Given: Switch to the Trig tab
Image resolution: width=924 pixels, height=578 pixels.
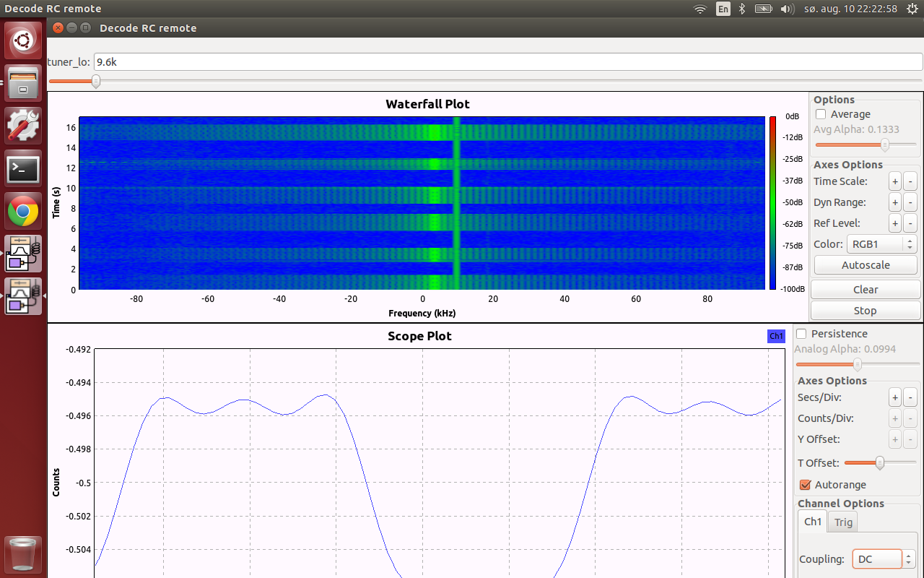Looking at the screenshot, I should (x=843, y=522).
